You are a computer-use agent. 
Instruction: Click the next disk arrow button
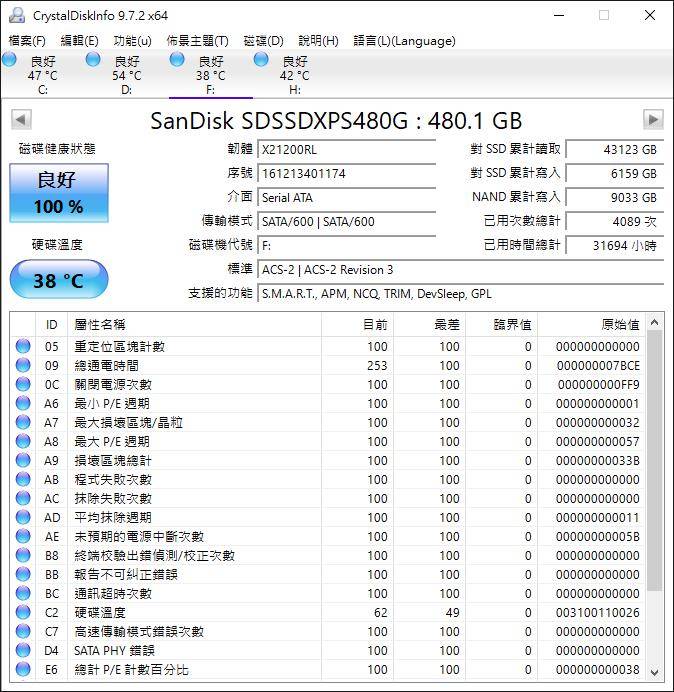[653, 120]
